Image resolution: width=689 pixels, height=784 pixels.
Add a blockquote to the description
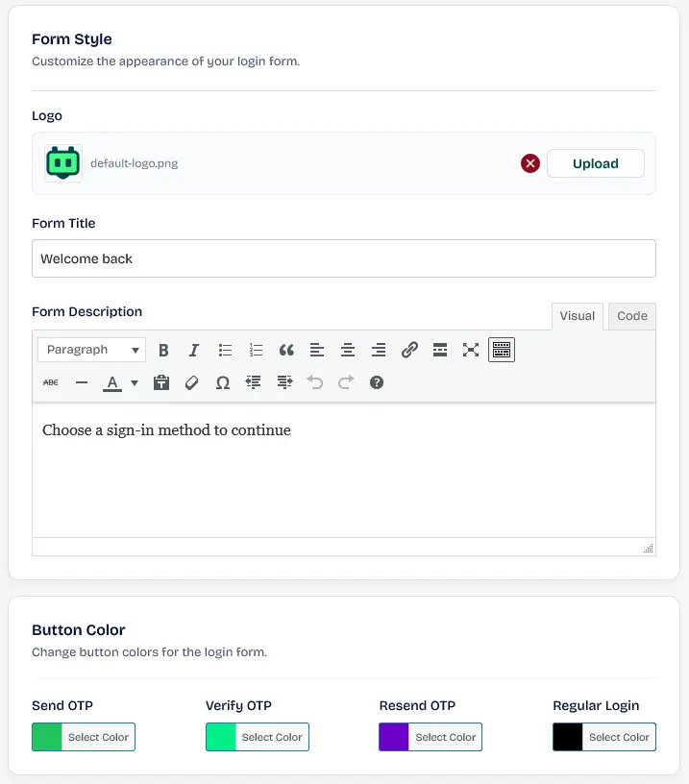click(286, 350)
